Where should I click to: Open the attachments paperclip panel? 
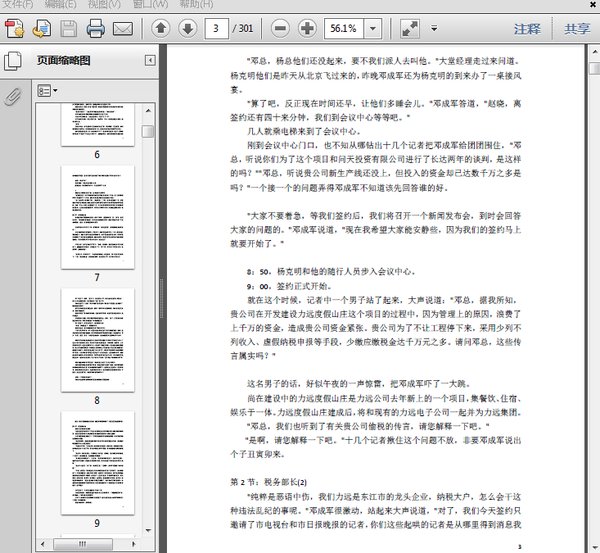pyautogui.click(x=13, y=96)
